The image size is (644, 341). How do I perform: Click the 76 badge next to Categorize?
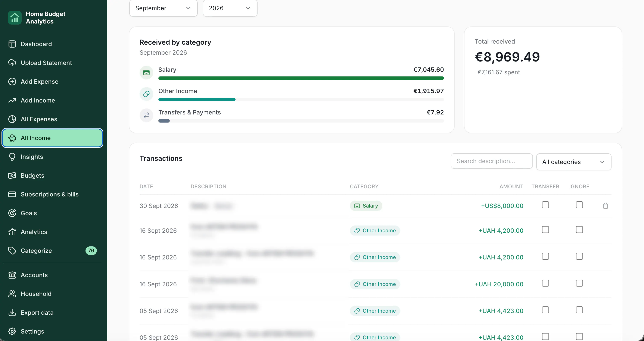coord(91,250)
